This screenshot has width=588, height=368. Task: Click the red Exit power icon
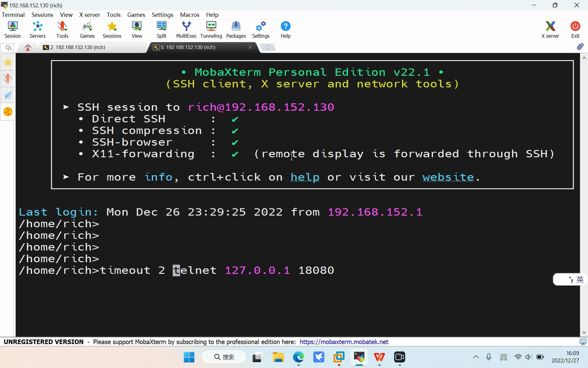pos(575,30)
